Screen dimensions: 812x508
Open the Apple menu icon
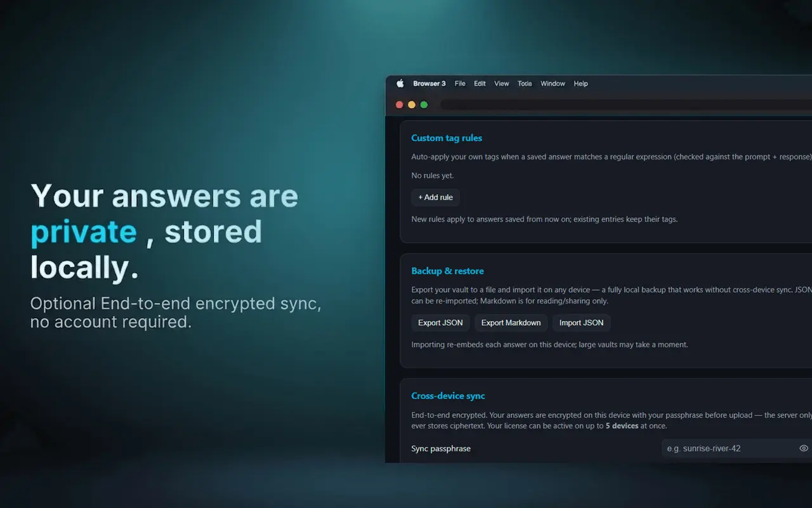[400, 83]
